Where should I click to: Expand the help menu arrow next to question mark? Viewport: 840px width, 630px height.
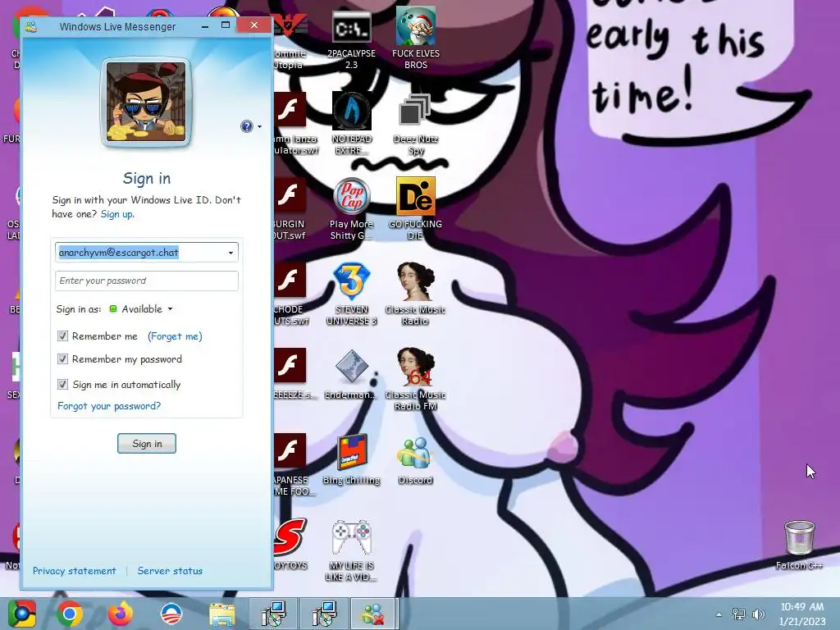tap(259, 127)
